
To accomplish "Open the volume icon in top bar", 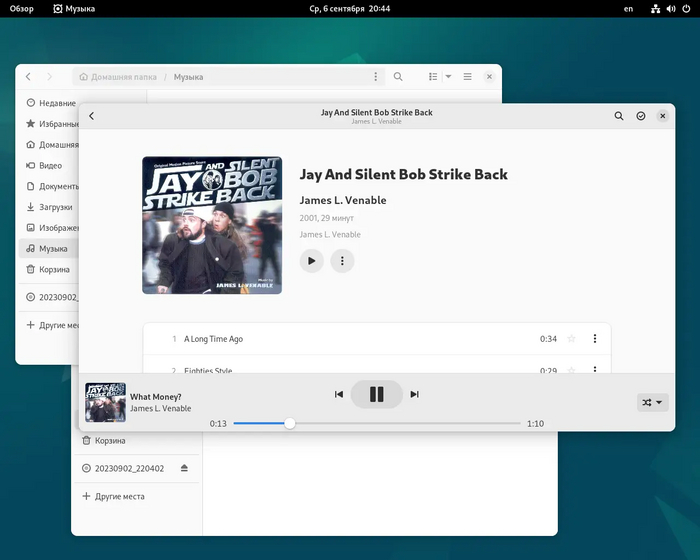I will [671, 8].
